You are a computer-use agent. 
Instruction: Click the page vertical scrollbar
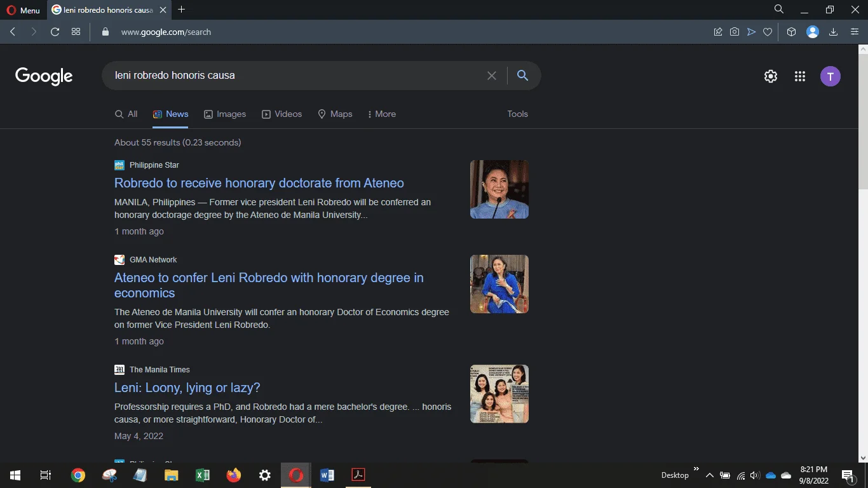(863, 121)
